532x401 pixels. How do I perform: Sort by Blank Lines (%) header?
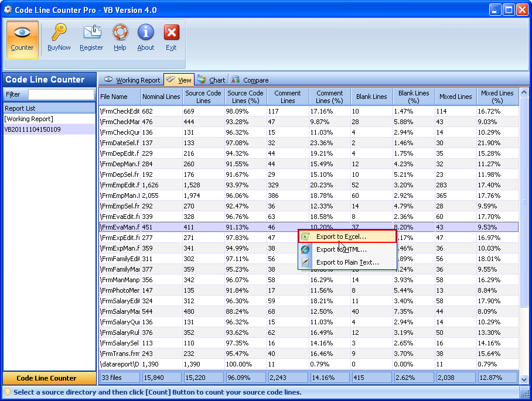coord(414,97)
